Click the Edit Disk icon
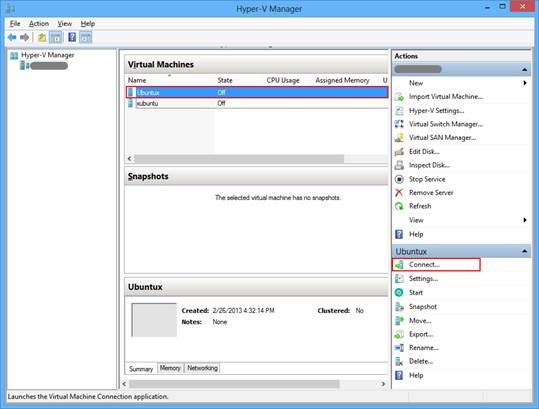The image size is (539, 409). coord(399,152)
